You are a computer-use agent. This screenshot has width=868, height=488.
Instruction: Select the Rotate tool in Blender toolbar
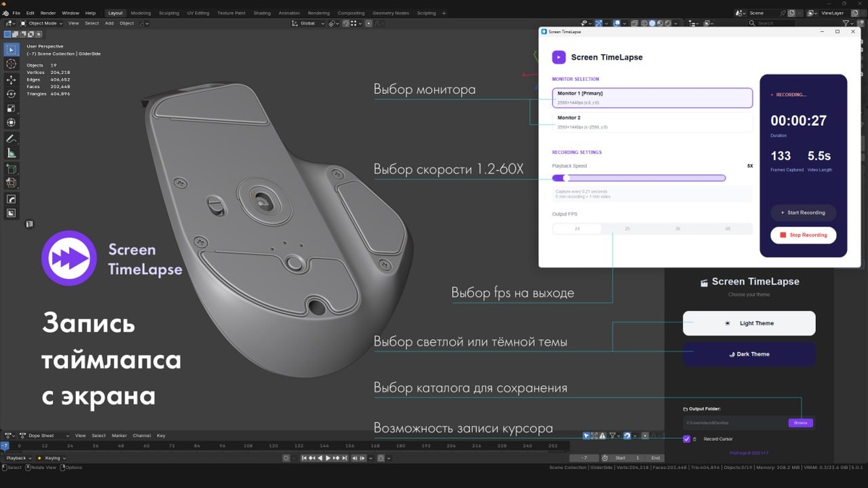[11, 94]
